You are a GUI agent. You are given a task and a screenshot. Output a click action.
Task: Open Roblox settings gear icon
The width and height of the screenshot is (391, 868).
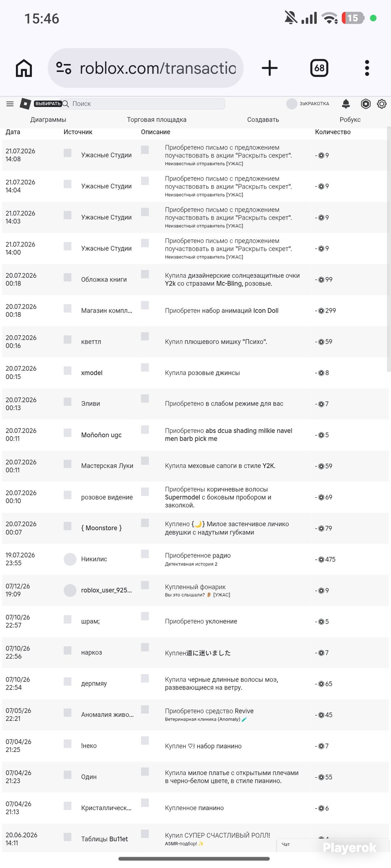click(x=382, y=104)
